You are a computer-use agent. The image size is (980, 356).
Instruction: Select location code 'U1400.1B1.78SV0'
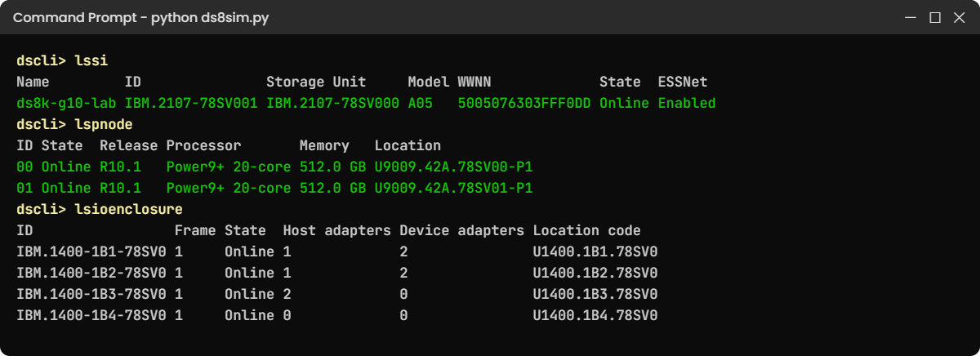(x=595, y=252)
